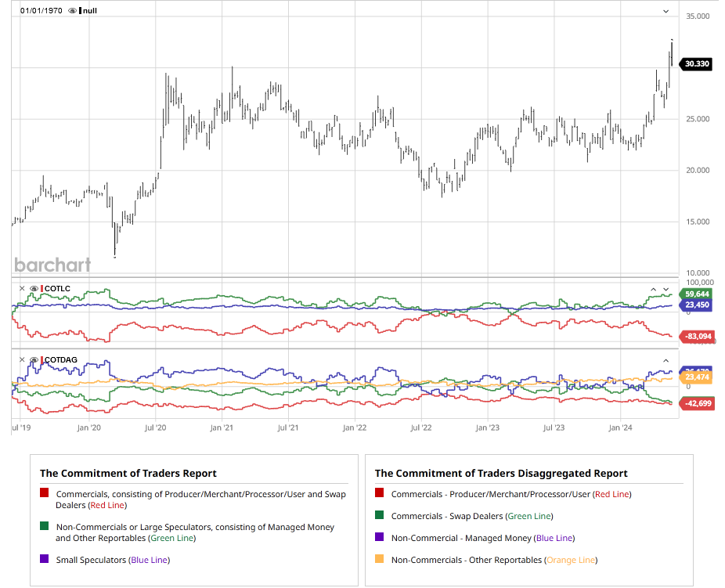Move the COTLC pane up with arrow
Image resolution: width=725 pixels, height=588 pixels.
point(653,289)
